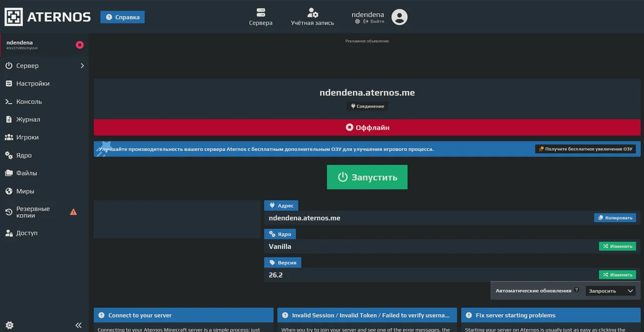The image size is (644, 332).
Task: Click Получите бесплатное увеличение ОЗУ button
Action: click(585, 149)
